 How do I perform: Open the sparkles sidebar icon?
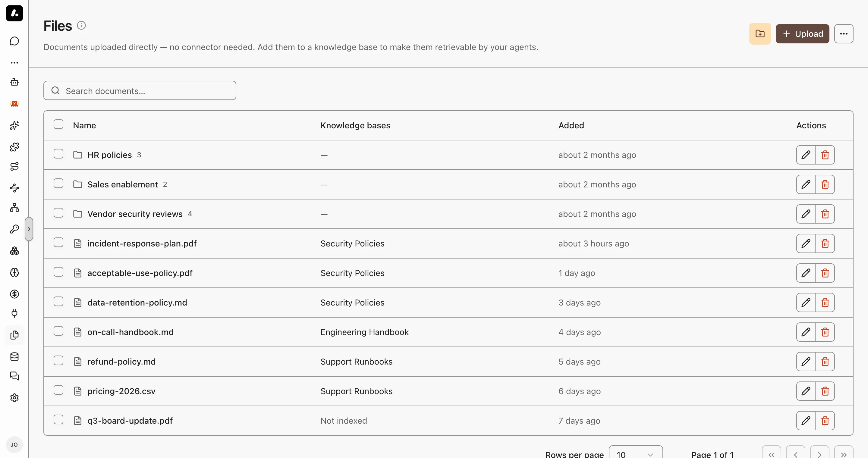14,125
